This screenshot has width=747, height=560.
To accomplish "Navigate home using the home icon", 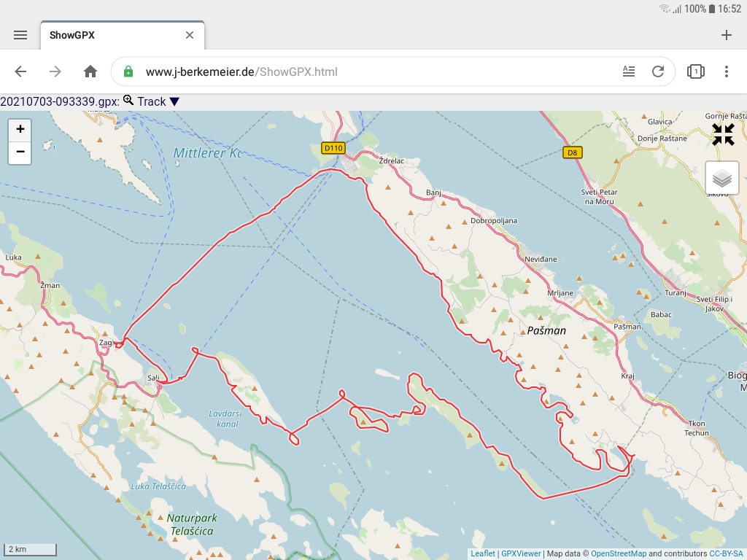I will (90, 71).
